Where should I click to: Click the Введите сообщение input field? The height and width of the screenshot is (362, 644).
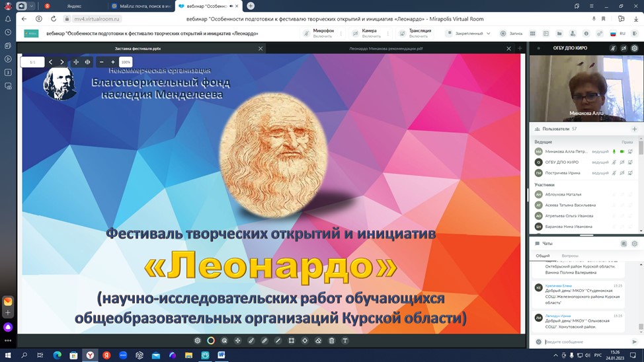[x=586, y=342]
